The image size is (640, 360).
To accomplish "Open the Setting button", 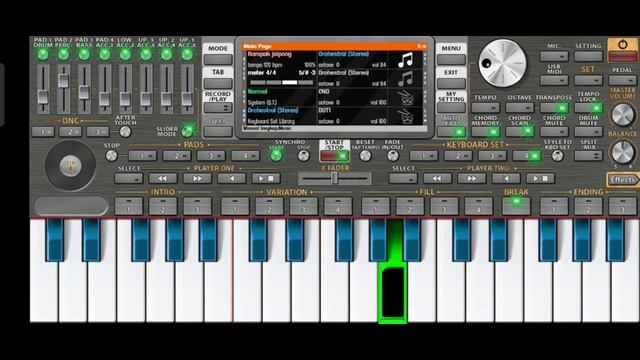I will tap(588, 56).
